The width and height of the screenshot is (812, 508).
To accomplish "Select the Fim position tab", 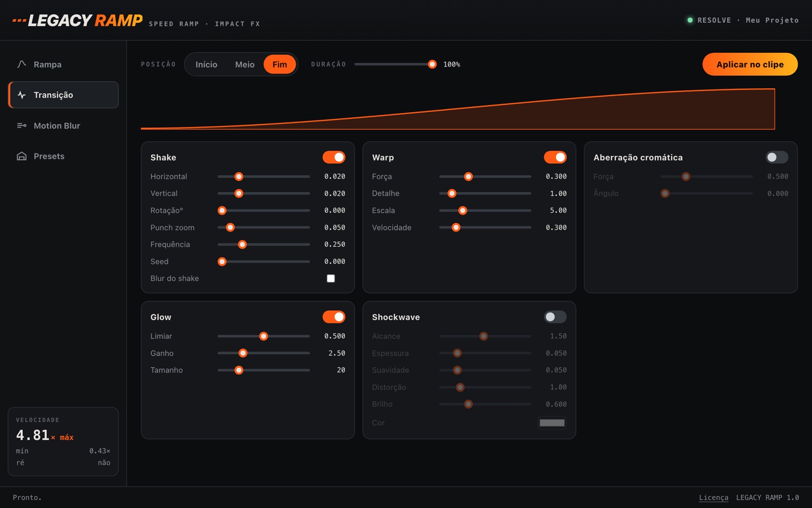I will click(x=280, y=65).
